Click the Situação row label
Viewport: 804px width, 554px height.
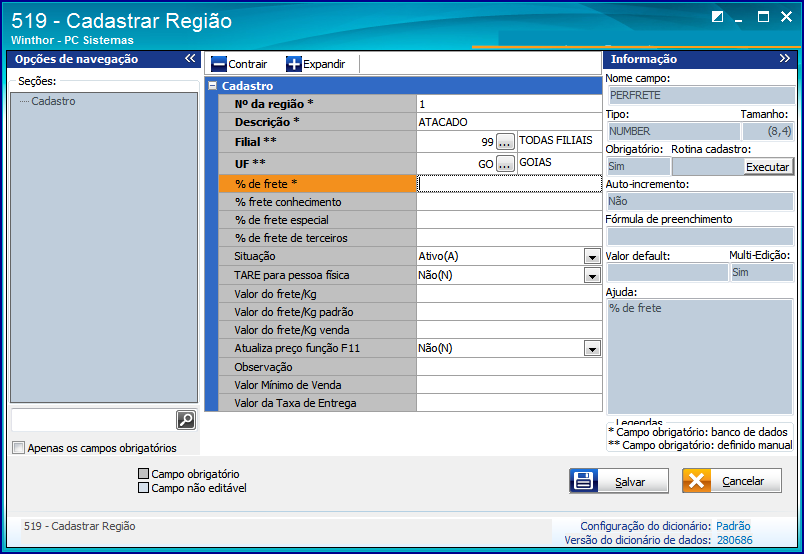[x=317, y=256]
